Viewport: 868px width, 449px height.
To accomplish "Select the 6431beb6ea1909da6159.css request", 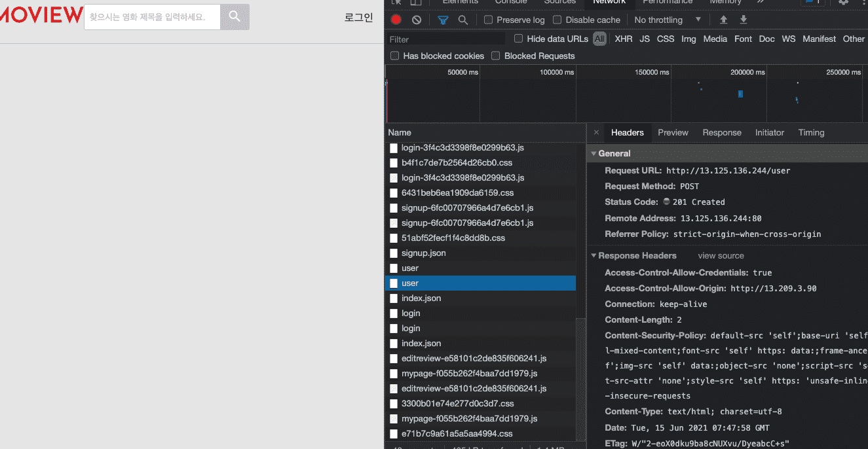I will click(x=457, y=193).
